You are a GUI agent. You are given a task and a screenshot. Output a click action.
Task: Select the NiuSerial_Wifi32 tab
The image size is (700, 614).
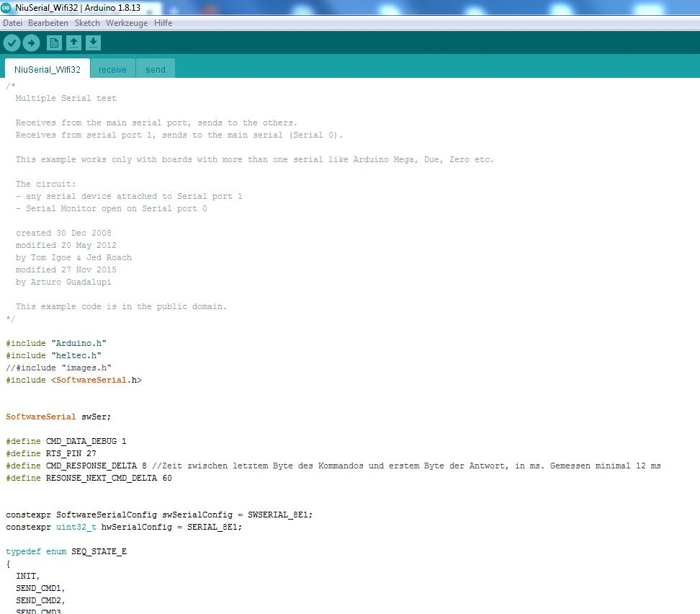[47, 70]
